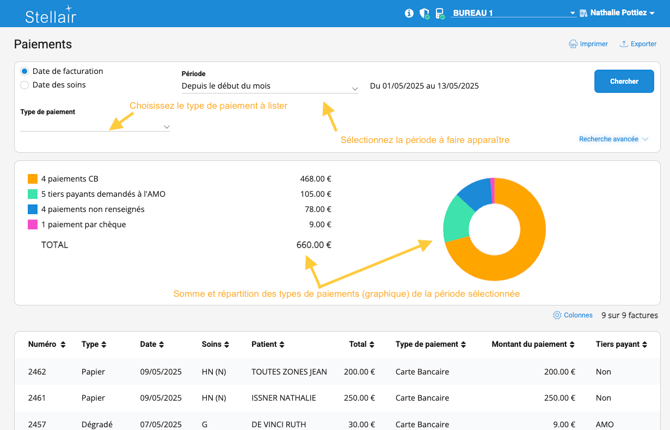Open the Période dropdown
Screen dimensions: 670x430
(269, 87)
